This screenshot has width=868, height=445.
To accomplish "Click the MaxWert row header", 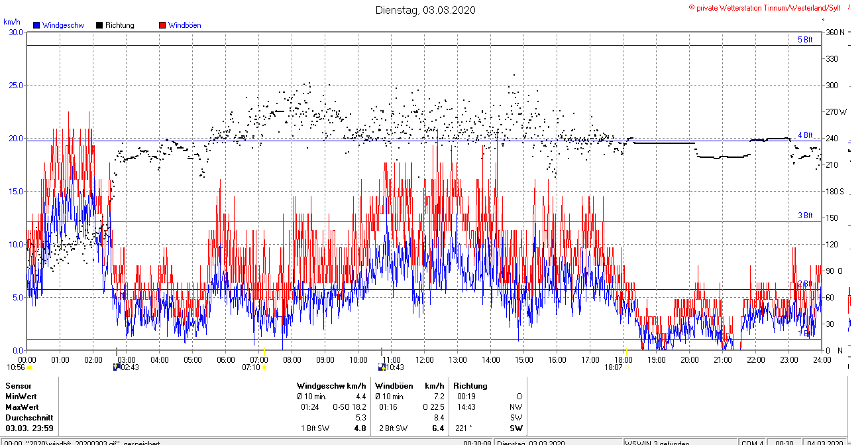I will [22, 407].
